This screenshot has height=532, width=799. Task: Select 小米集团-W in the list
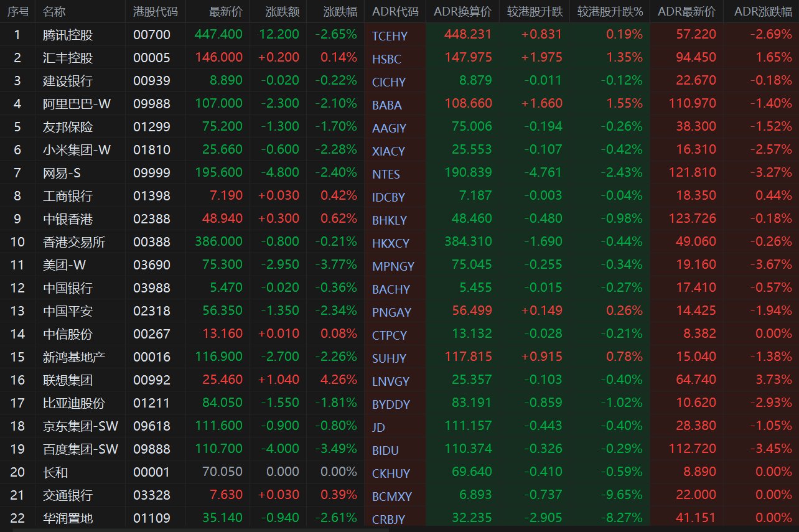pyautogui.click(x=77, y=150)
